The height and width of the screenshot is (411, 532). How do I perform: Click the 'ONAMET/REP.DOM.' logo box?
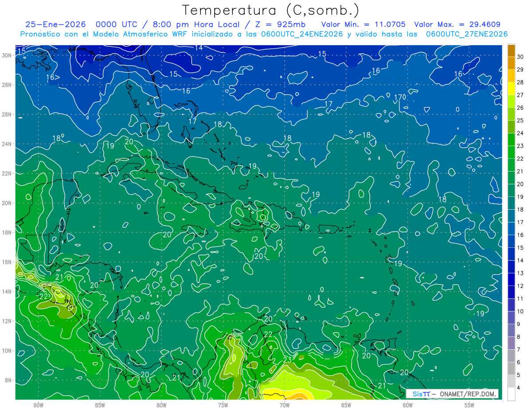453,394
